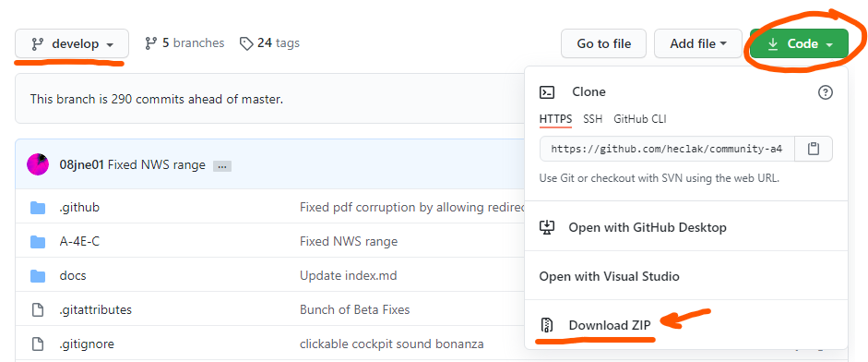This screenshot has width=868, height=362.
Task: Click the download arrow icon on Code button
Action: pyautogui.click(x=773, y=43)
